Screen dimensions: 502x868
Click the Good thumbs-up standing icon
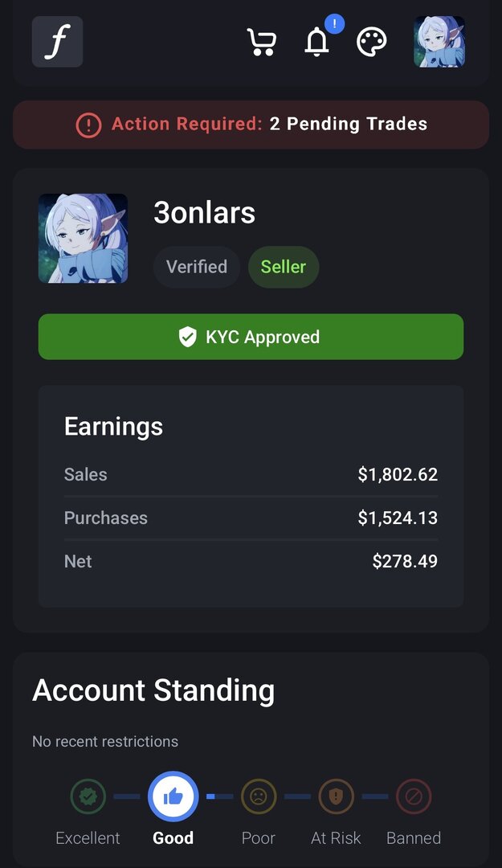coord(173,797)
